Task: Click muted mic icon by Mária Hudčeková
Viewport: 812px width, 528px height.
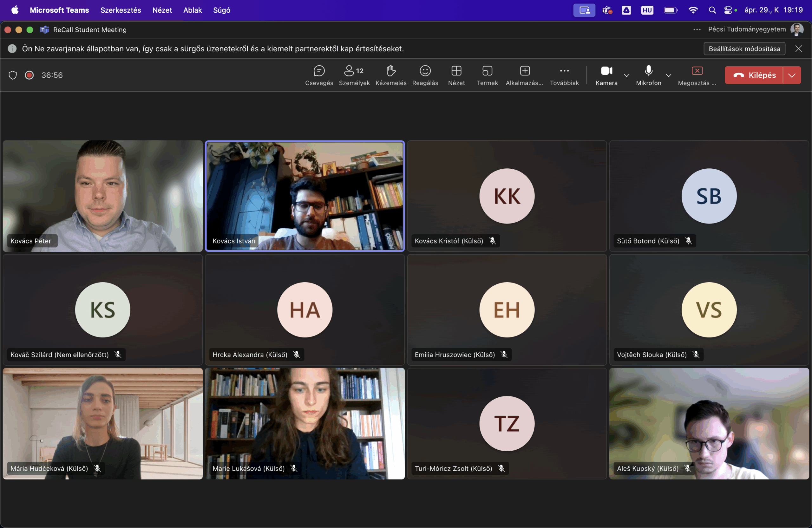Action: click(97, 468)
